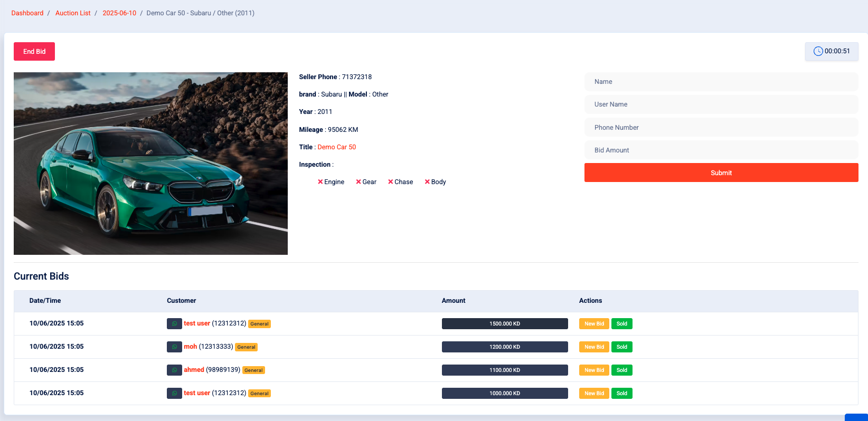868x421 pixels.
Task: Open the 2025-06-10 breadcrumb link
Action: point(119,13)
